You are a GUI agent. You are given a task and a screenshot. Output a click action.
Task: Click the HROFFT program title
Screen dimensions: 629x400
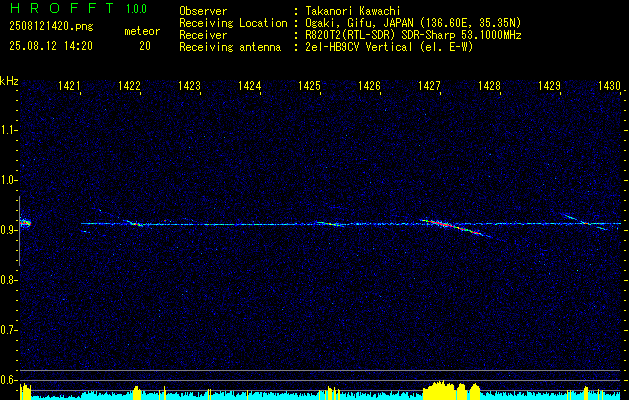coord(62,8)
